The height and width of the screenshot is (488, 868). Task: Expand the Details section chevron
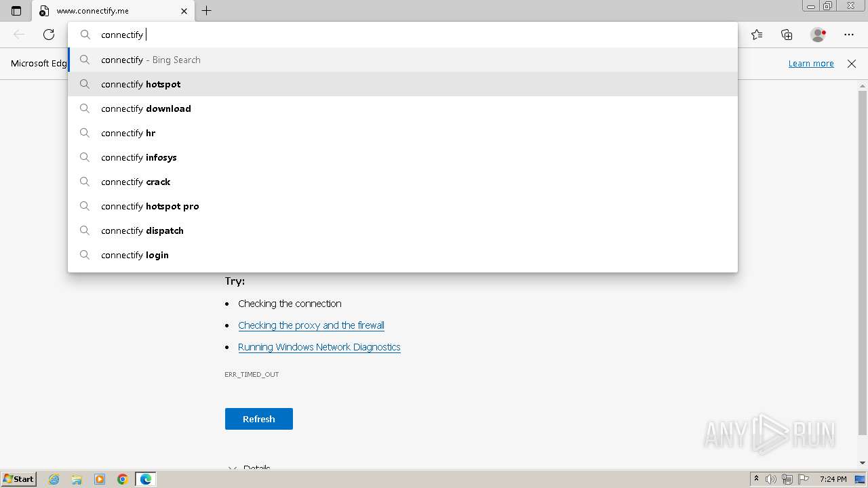232,468
